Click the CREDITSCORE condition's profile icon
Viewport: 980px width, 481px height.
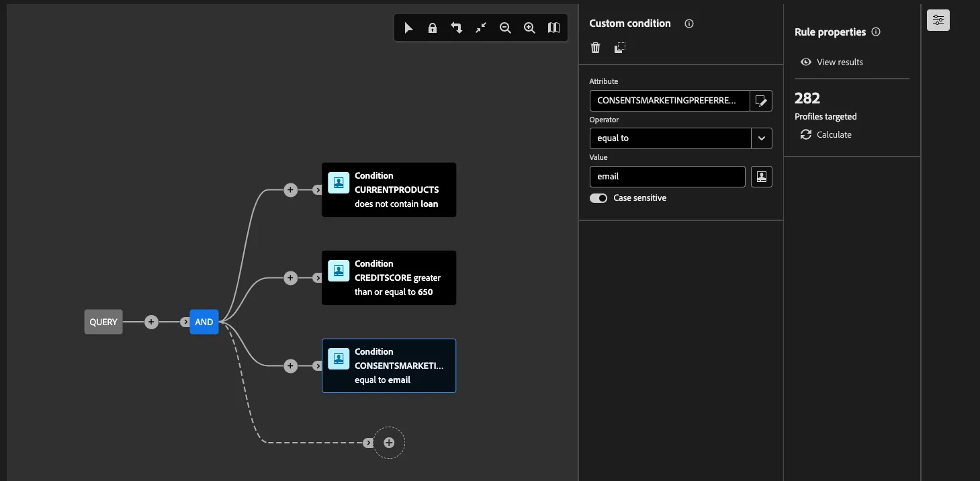point(339,271)
